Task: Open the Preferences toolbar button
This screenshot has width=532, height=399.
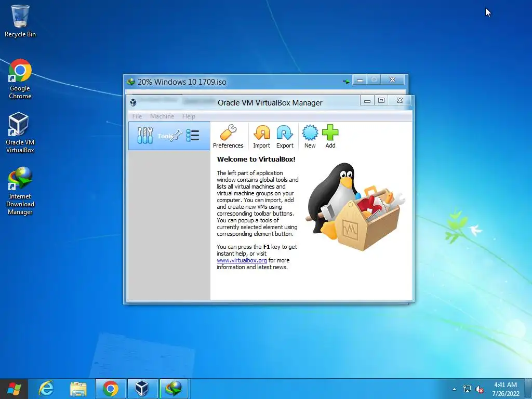Action: pyautogui.click(x=228, y=137)
